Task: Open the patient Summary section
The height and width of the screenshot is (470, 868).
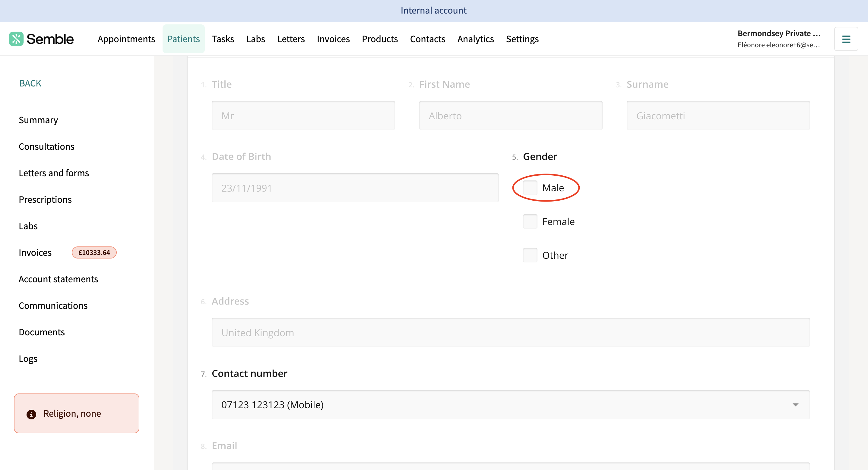Action: pos(38,120)
